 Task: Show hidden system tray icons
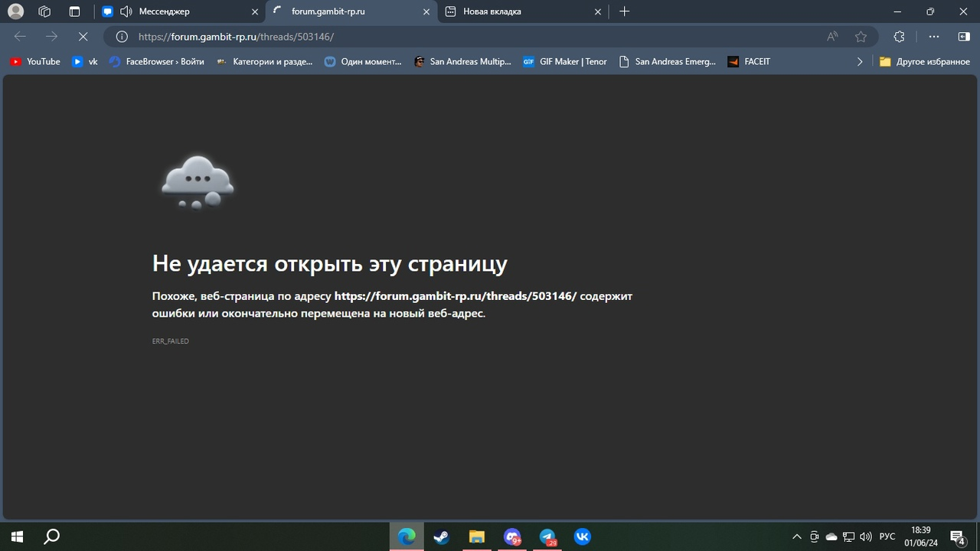(x=796, y=536)
